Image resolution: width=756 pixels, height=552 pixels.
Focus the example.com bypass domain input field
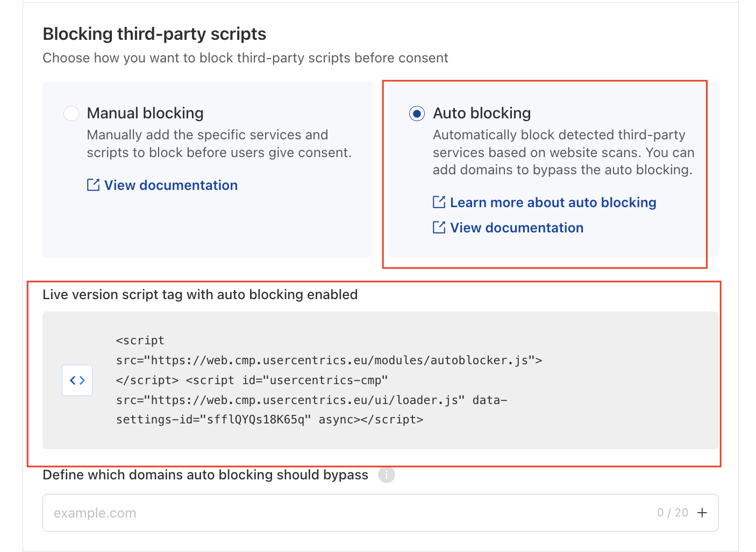pos(381,513)
